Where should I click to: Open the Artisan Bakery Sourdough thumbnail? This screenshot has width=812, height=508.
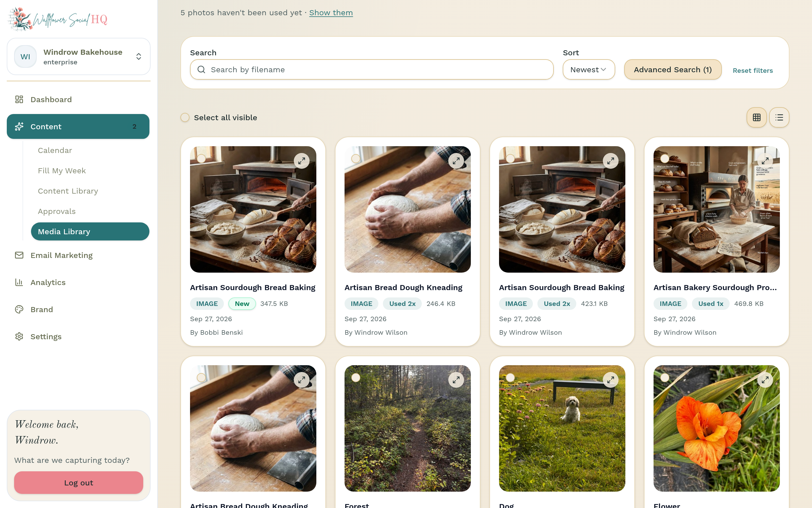pos(716,209)
